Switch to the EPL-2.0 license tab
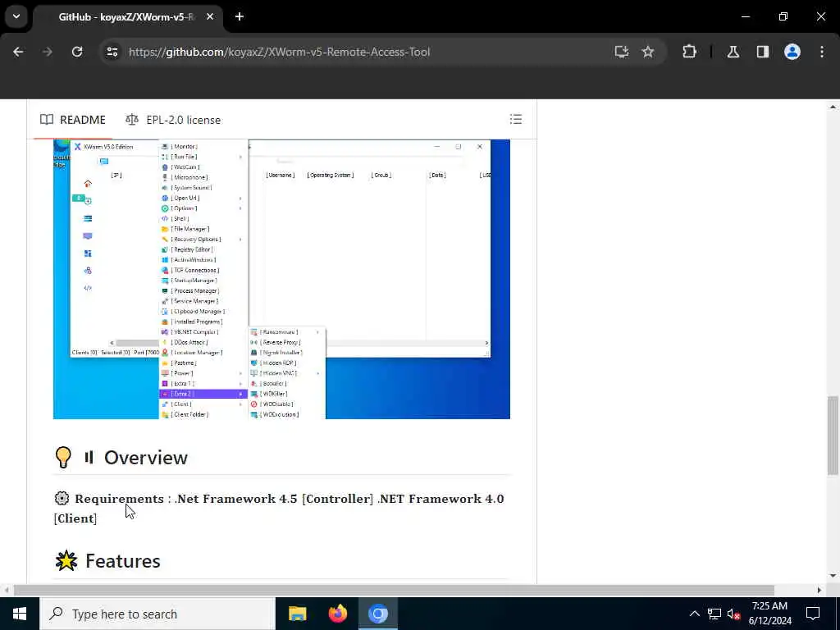The image size is (840, 630). (173, 120)
